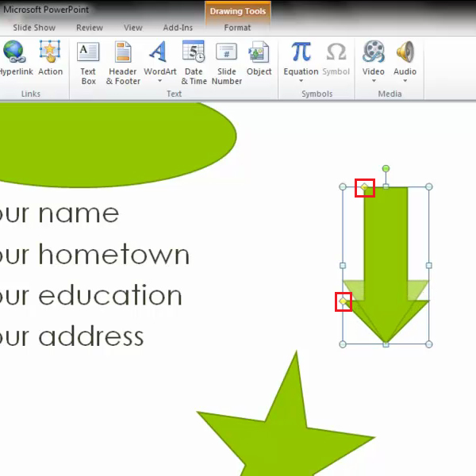Click the WordArt icon
The image size is (476, 476).
click(159, 52)
